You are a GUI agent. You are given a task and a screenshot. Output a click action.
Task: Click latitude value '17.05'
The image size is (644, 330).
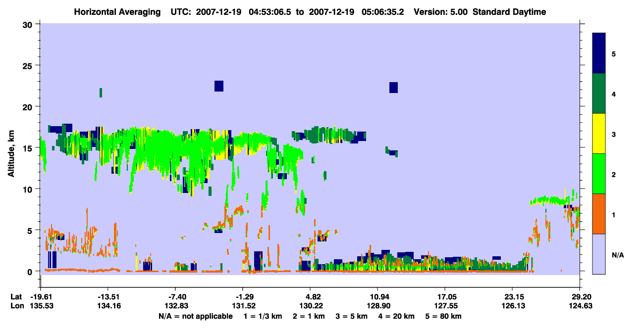(x=445, y=297)
